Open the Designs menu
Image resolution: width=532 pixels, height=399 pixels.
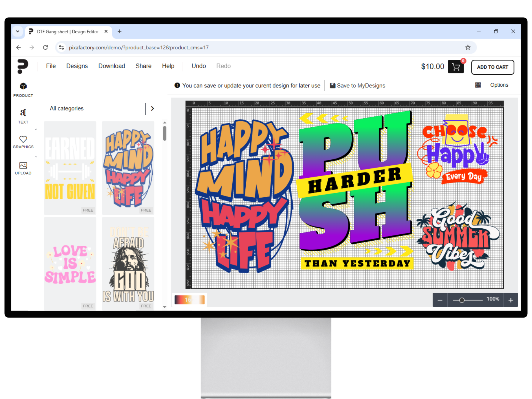[x=77, y=66]
